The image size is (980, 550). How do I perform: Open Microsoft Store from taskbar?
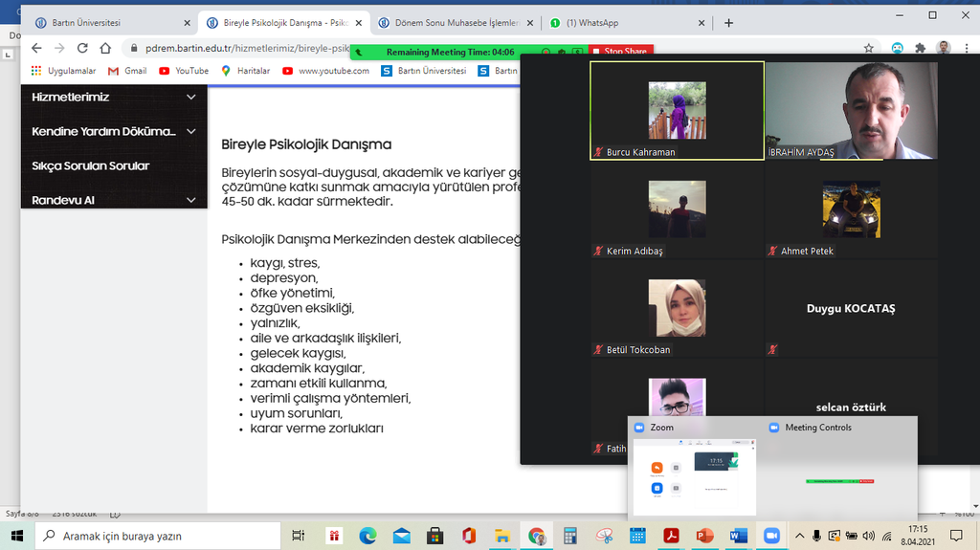(x=435, y=536)
